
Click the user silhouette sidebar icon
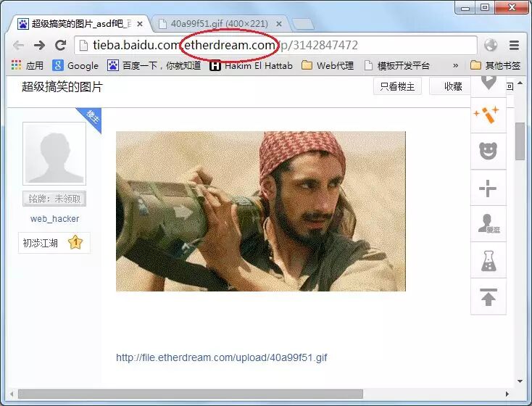[489, 224]
